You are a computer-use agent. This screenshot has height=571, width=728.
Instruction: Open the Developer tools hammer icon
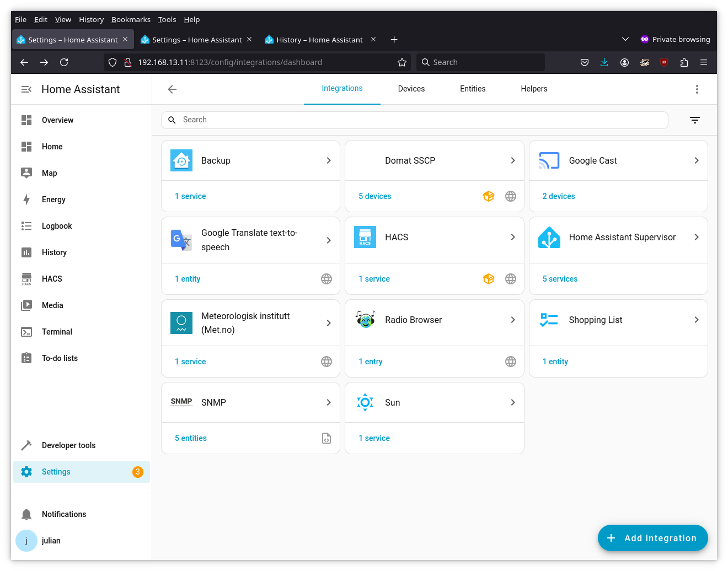pos(26,445)
